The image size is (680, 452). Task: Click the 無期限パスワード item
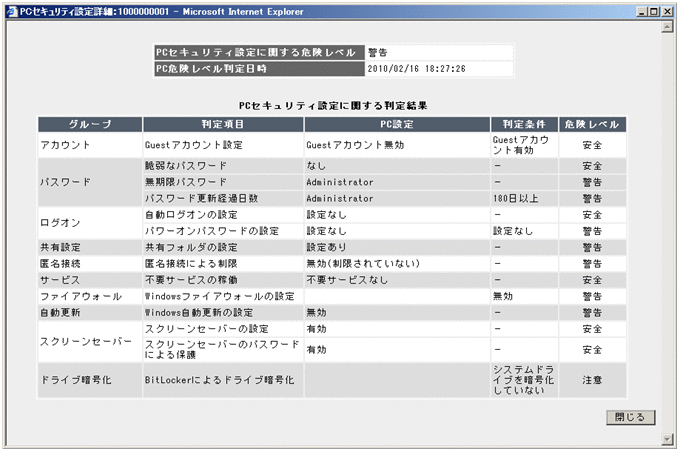pyautogui.click(x=223, y=182)
